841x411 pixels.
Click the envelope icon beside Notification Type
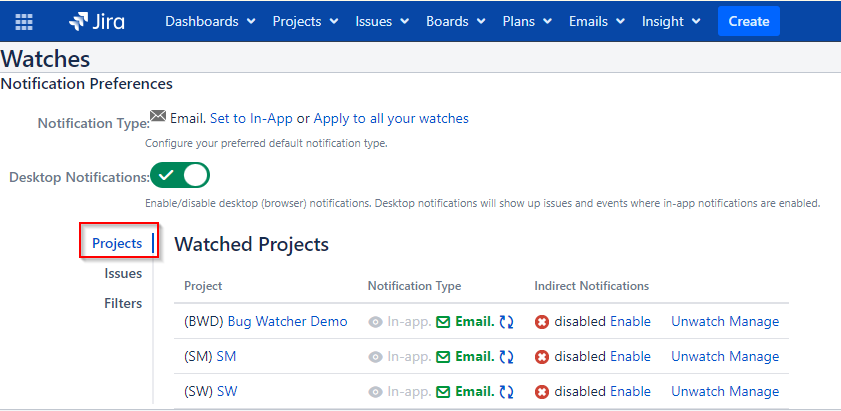158,116
